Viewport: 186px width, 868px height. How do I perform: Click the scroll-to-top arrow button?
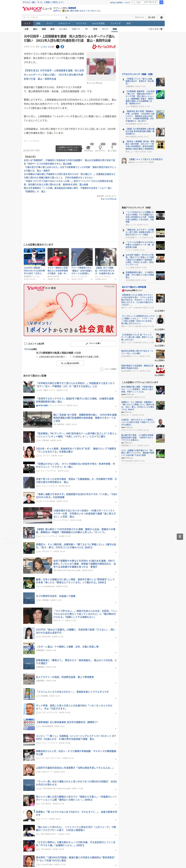pos(180,537)
